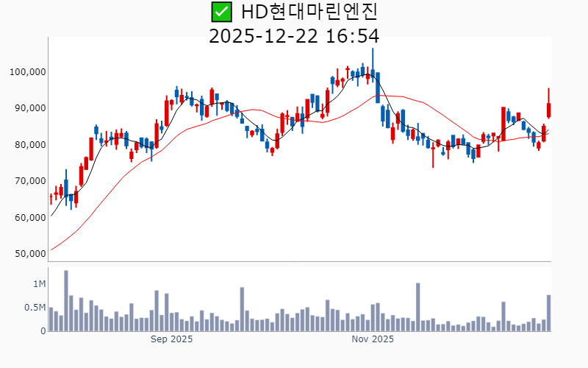The width and height of the screenshot is (588, 368).
Task: Click the 1M volume axis label
Action: [39, 284]
